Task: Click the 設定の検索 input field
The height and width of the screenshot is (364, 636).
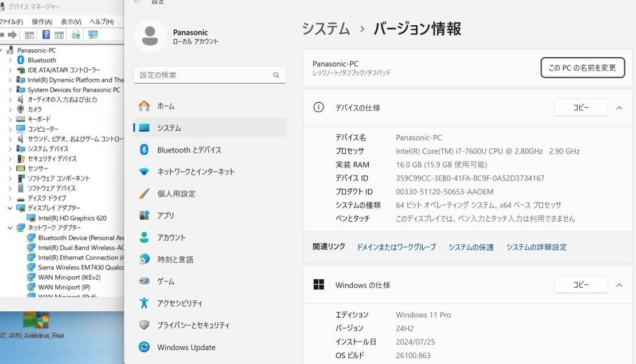Action: pyautogui.click(x=210, y=75)
